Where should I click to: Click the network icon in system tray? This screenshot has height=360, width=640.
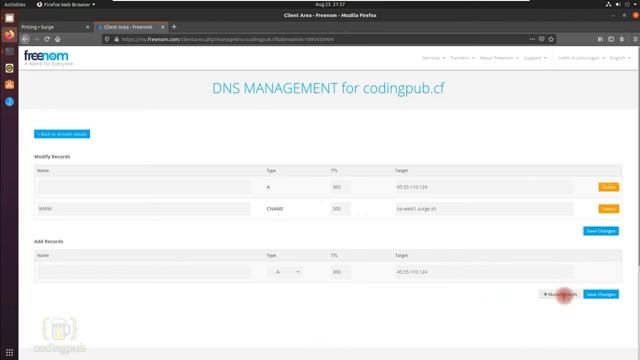(x=608, y=4)
